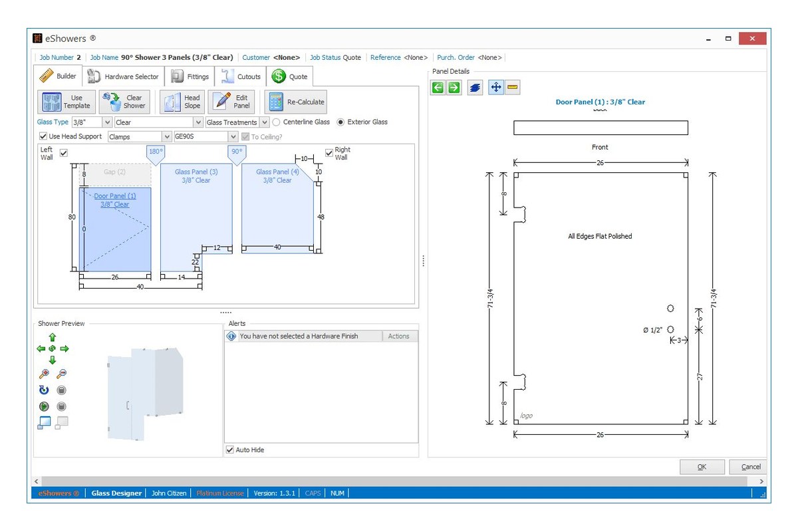Click the To Ceiling? checkbox
The height and width of the screenshot is (532, 798).
point(245,137)
